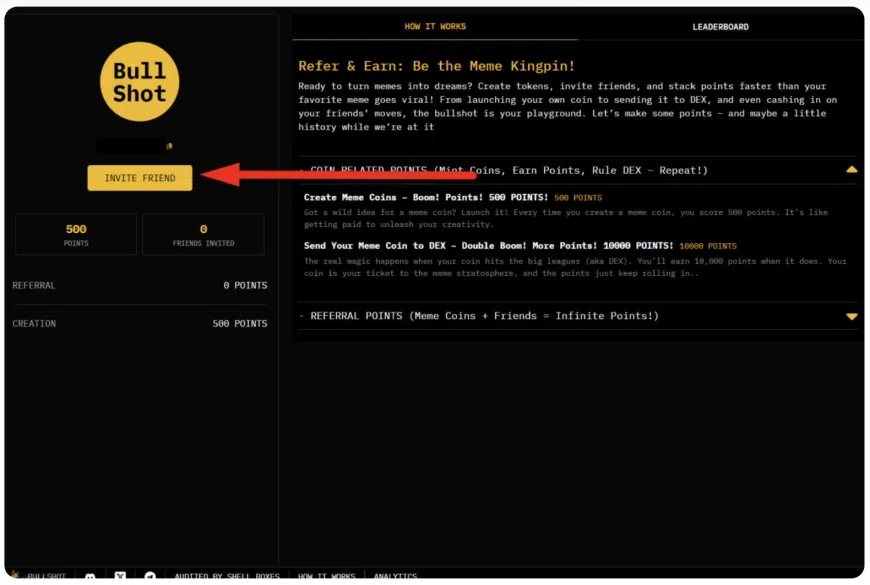Select the How It Works tab

pos(435,27)
